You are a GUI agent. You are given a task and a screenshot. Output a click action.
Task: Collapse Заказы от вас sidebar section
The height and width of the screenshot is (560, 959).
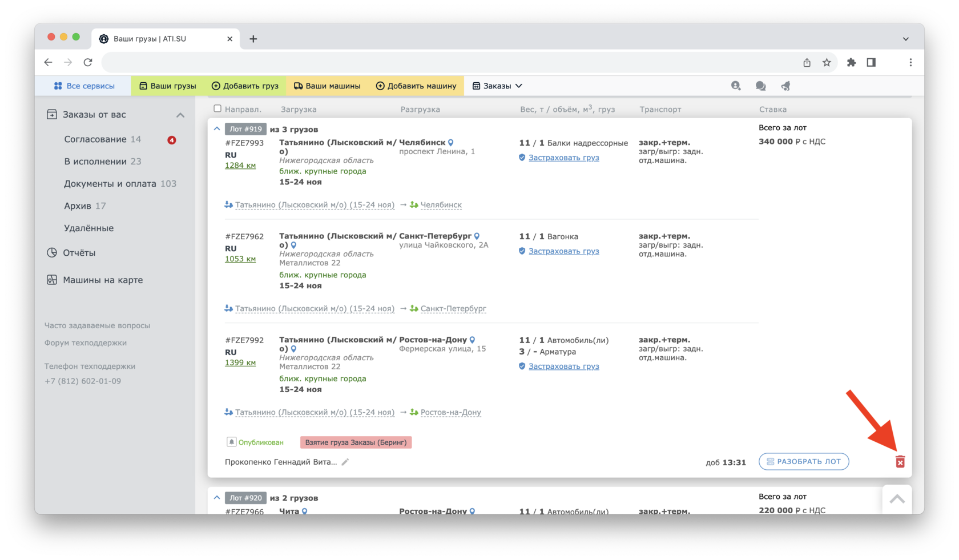(180, 115)
